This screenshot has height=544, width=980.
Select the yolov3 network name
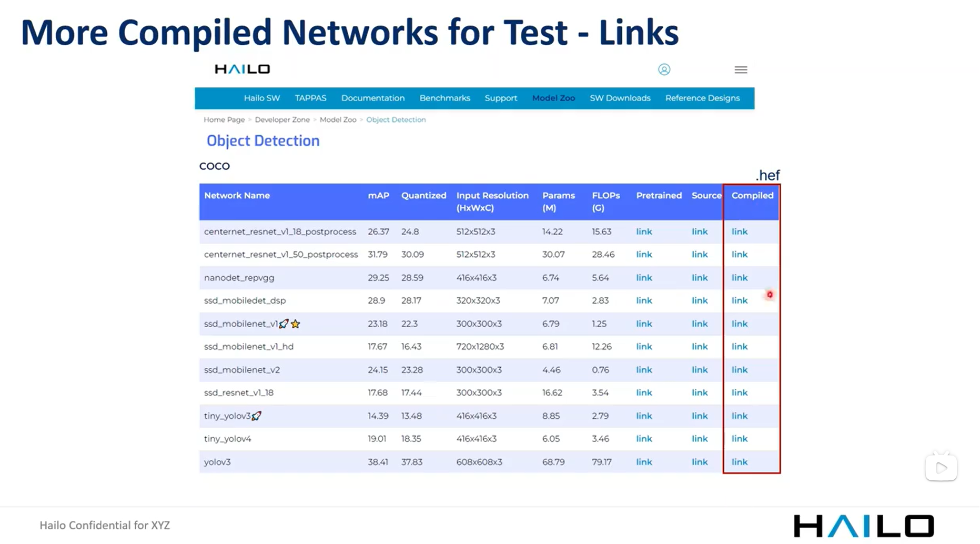(217, 462)
